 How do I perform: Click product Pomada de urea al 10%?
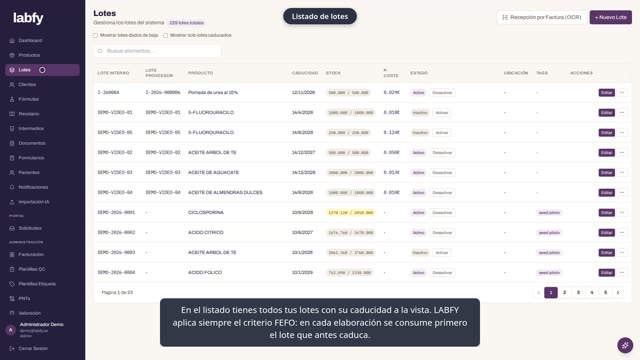(x=213, y=93)
